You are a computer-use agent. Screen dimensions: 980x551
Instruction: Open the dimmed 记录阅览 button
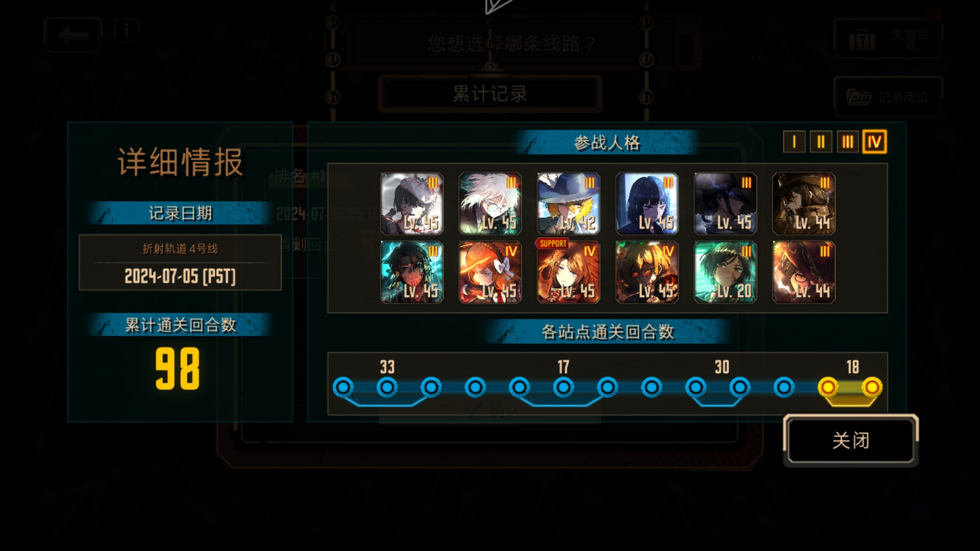[x=888, y=97]
